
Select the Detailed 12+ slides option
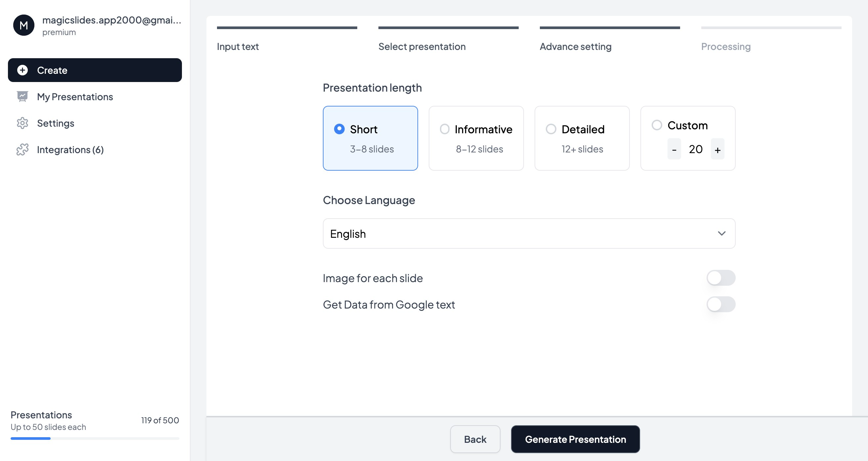click(582, 138)
